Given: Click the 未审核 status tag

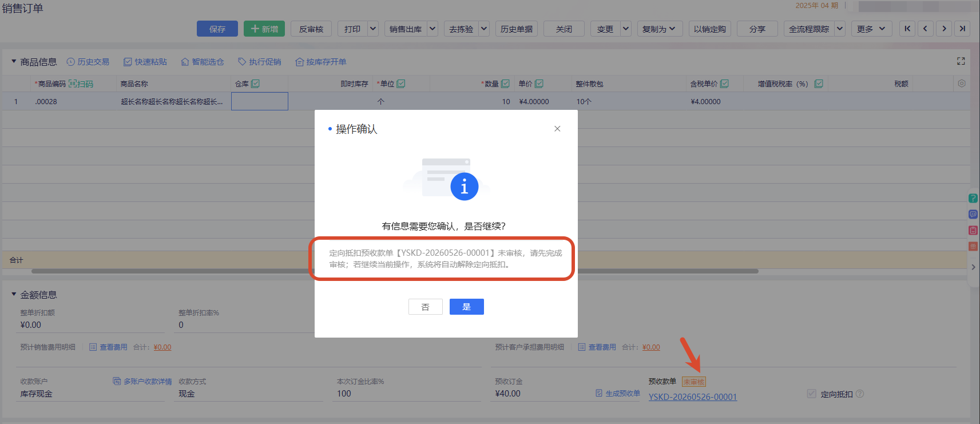Looking at the screenshot, I should (694, 382).
